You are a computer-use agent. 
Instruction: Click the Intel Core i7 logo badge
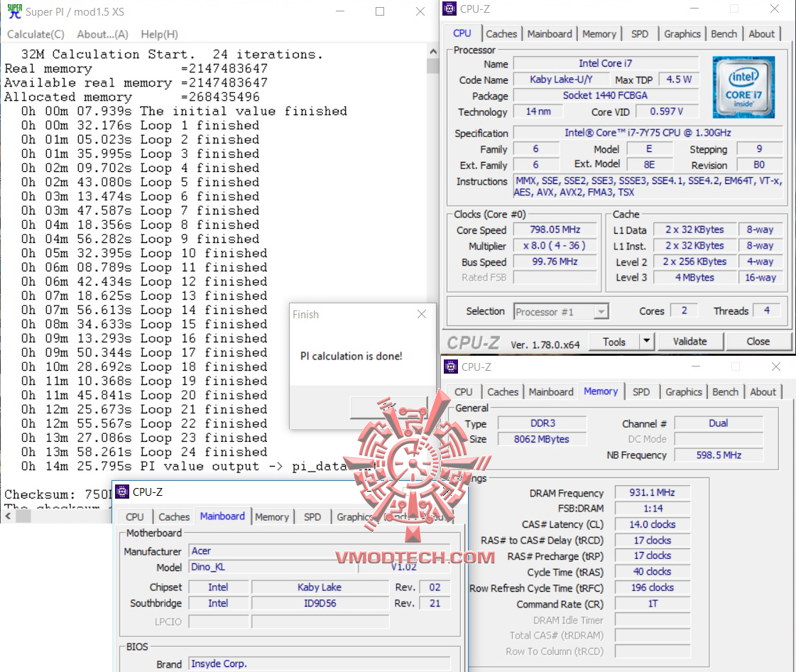coord(743,87)
